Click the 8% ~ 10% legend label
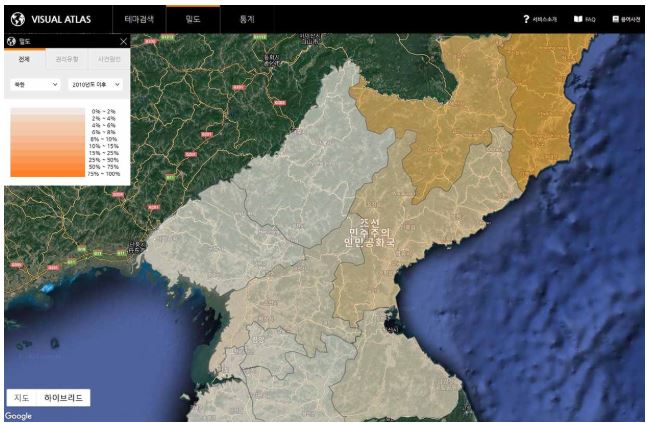The width and height of the screenshot is (647, 423). 104,139
